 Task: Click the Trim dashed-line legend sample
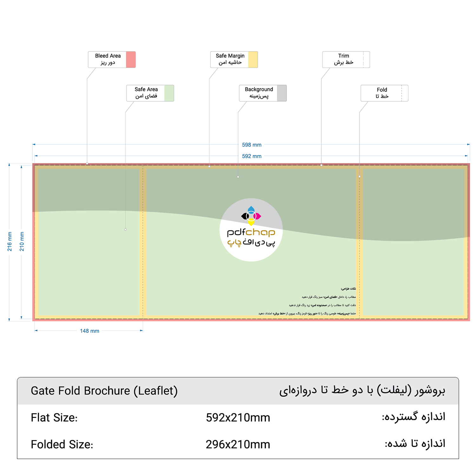click(365, 60)
